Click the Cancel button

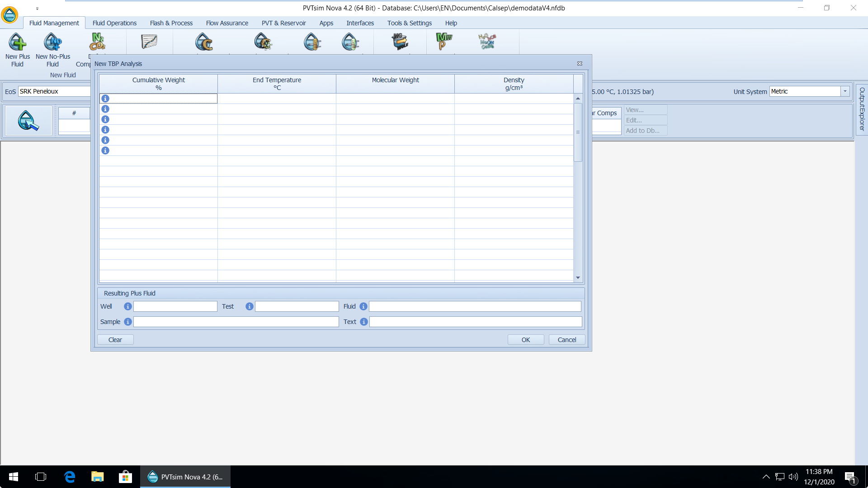(x=567, y=340)
